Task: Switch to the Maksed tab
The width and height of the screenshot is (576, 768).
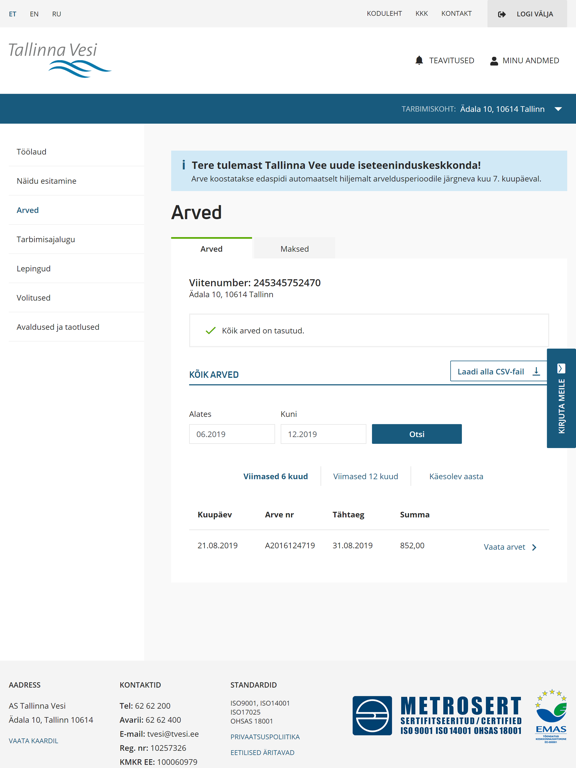Action: point(294,248)
